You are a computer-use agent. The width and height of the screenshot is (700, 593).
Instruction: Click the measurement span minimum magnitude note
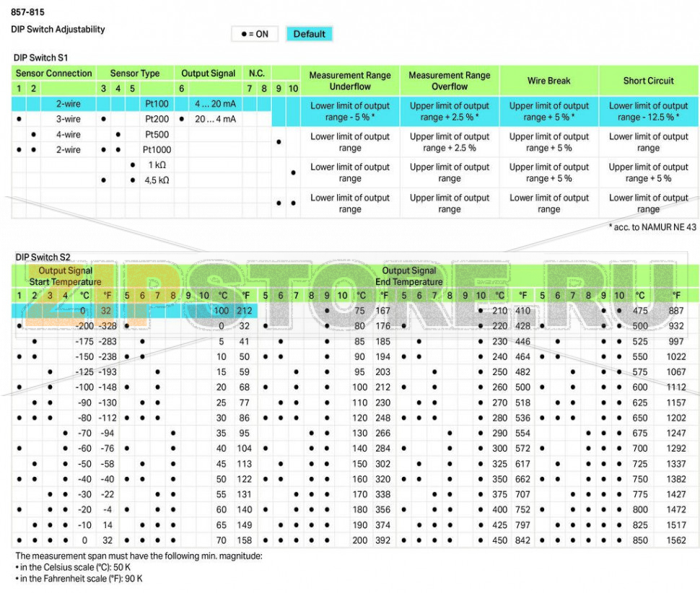coord(139,556)
